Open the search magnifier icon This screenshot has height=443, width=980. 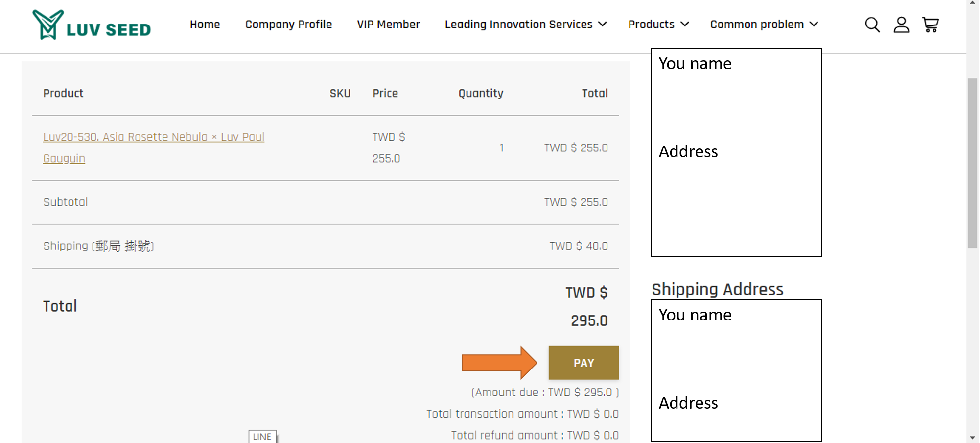872,25
